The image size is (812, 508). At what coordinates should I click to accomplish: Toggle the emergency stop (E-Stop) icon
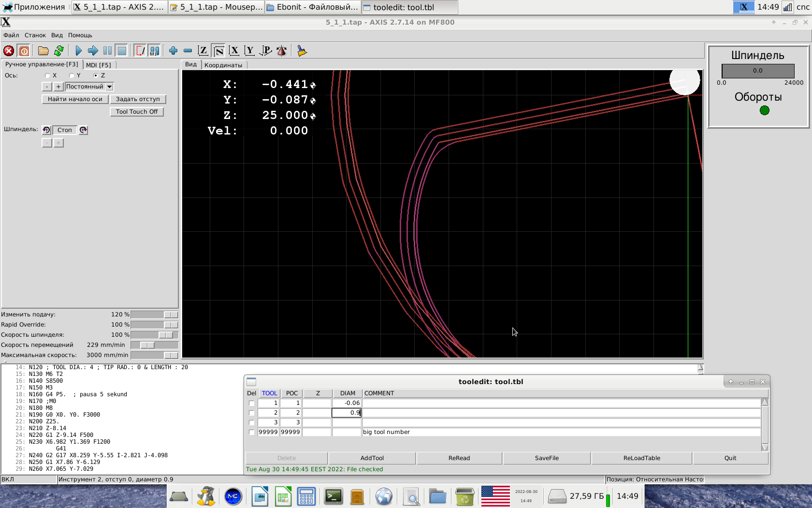coord(9,51)
